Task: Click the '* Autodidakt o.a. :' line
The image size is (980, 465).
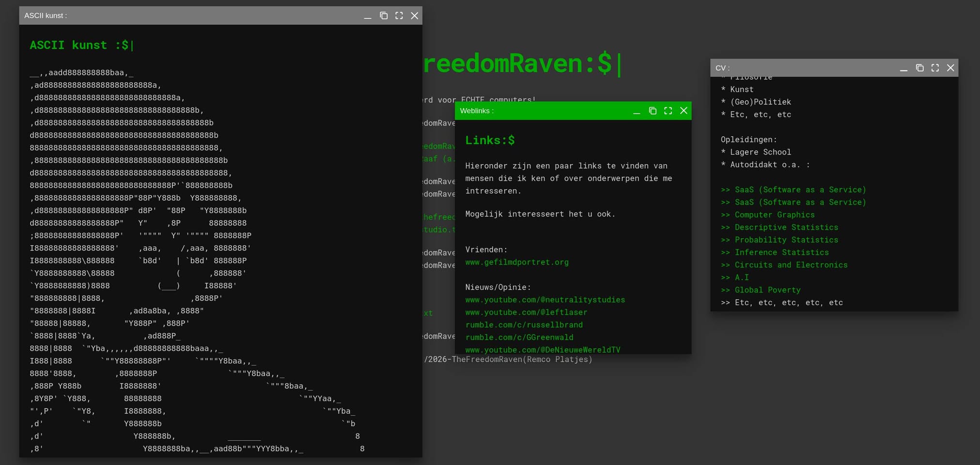Action: (765, 165)
